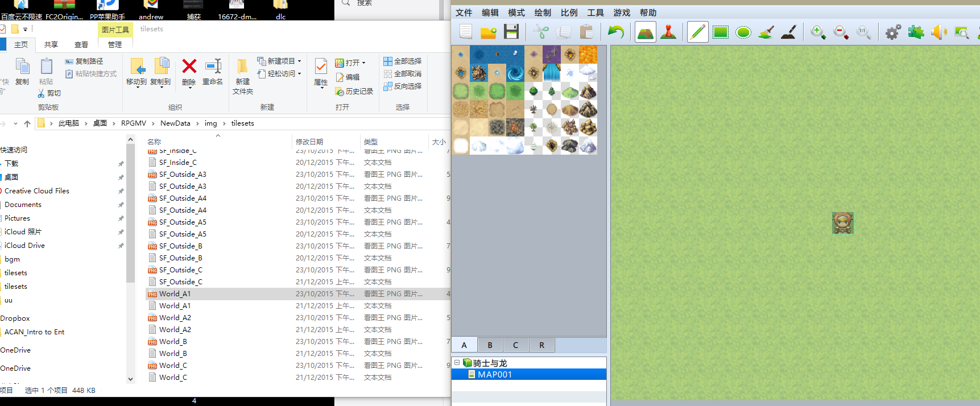This screenshot has width=980, height=406.
Task: Switch to Map mode icon
Action: click(x=646, y=32)
